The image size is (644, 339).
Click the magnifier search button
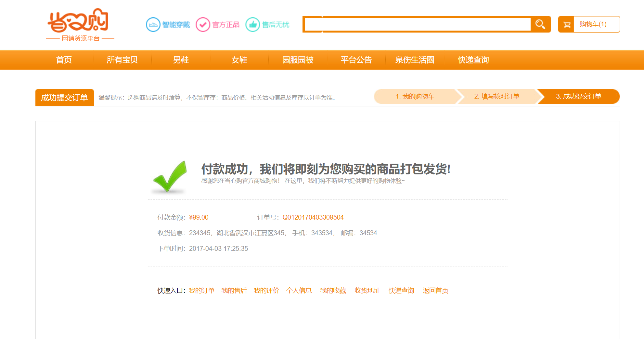[540, 24]
